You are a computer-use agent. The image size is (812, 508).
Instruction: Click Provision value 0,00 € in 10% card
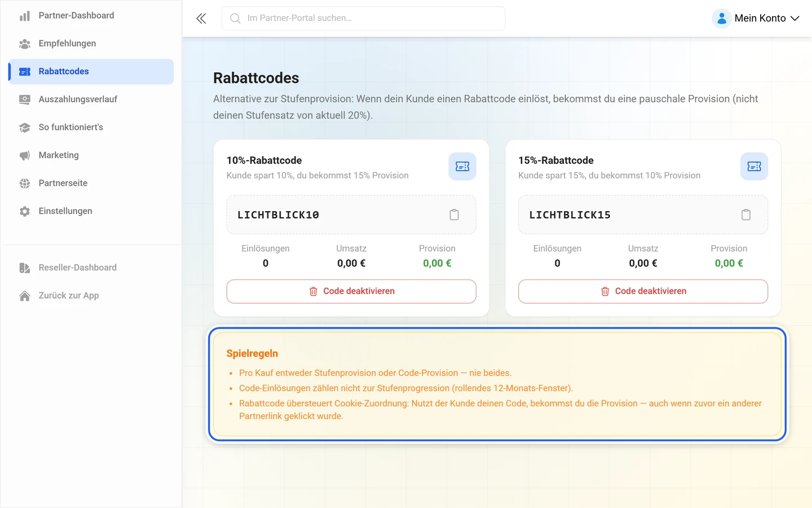click(437, 263)
